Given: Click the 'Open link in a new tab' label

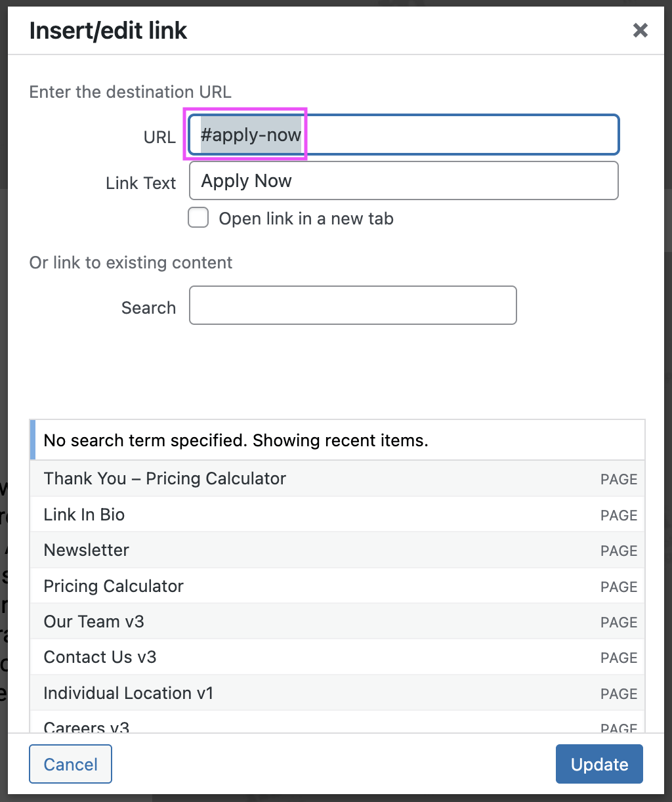Looking at the screenshot, I should click(306, 219).
